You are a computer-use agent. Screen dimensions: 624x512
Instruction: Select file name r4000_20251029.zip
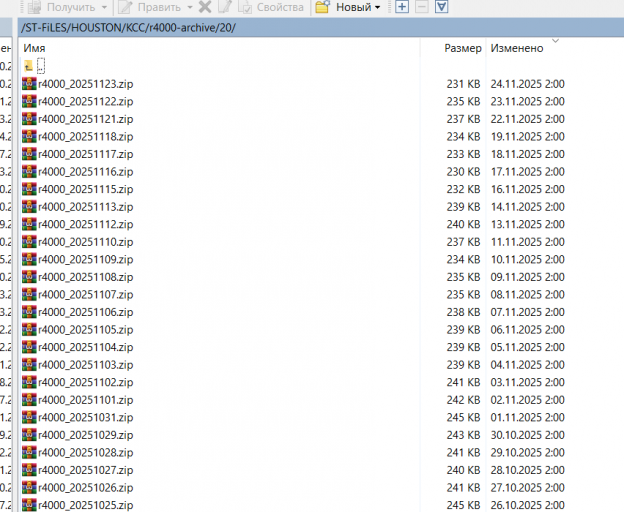[86, 435]
